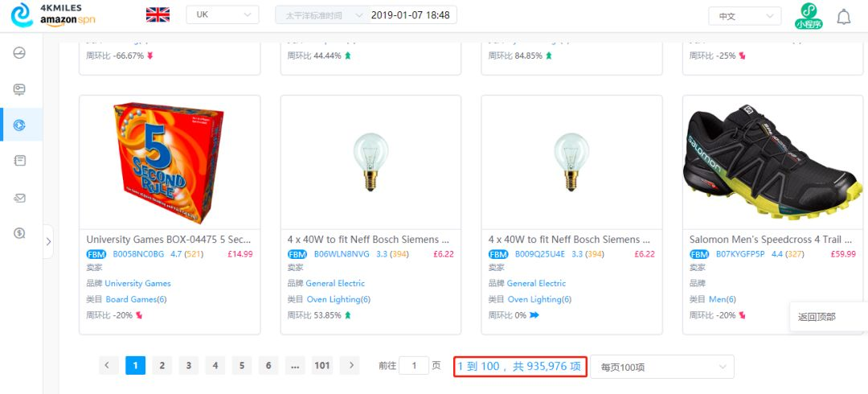The image size is (868, 394).
Task: Click the UK flag icon
Action: (158, 15)
